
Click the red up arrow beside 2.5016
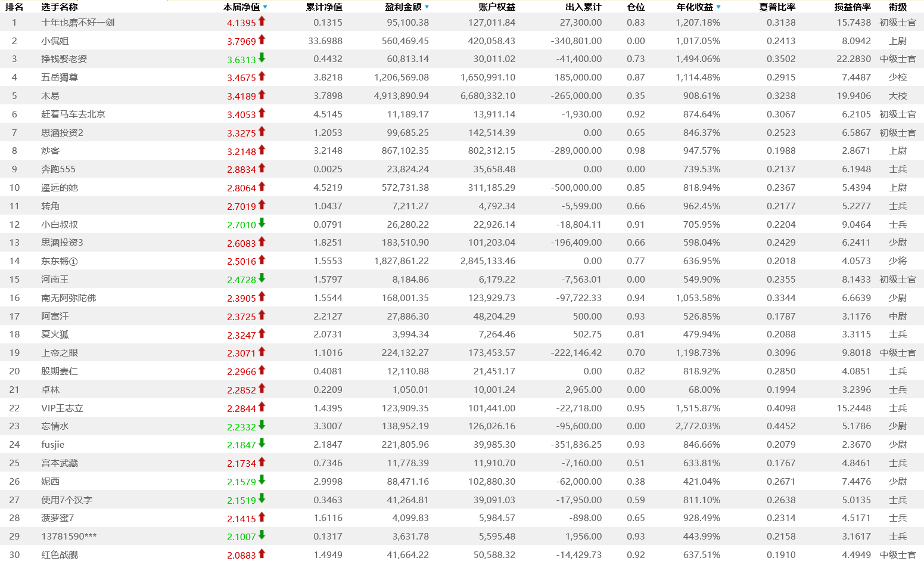[x=262, y=260]
